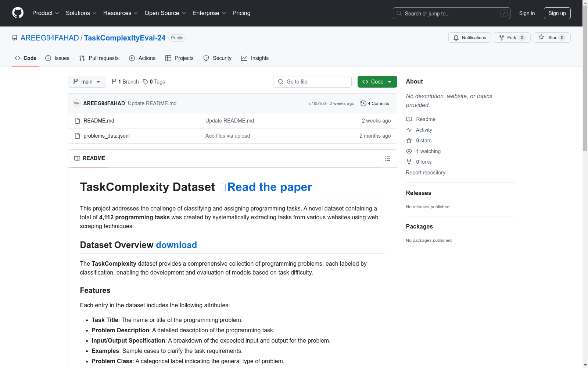Open the Product dropdown menu
Image resolution: width=588 pixels, height=368 pixels.
point(46,13)
